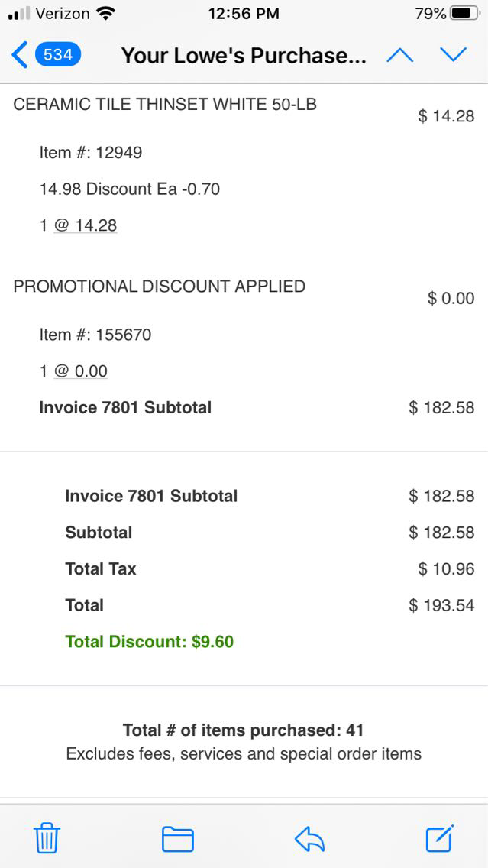The width and height of the screenshot is (488, 868).
Task: Open the underlined "@ 0.00" link
Action: [x=80, y=371]
